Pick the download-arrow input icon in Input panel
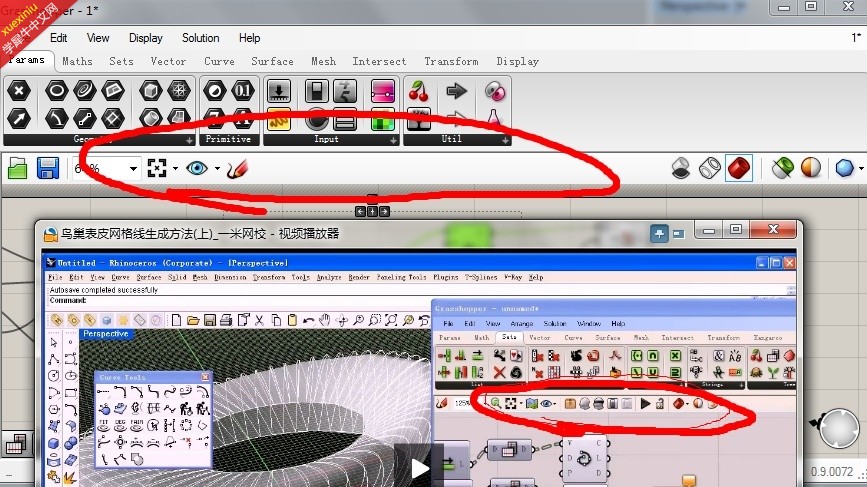This screenshot has height=487, width=867. tap(279, 91)
